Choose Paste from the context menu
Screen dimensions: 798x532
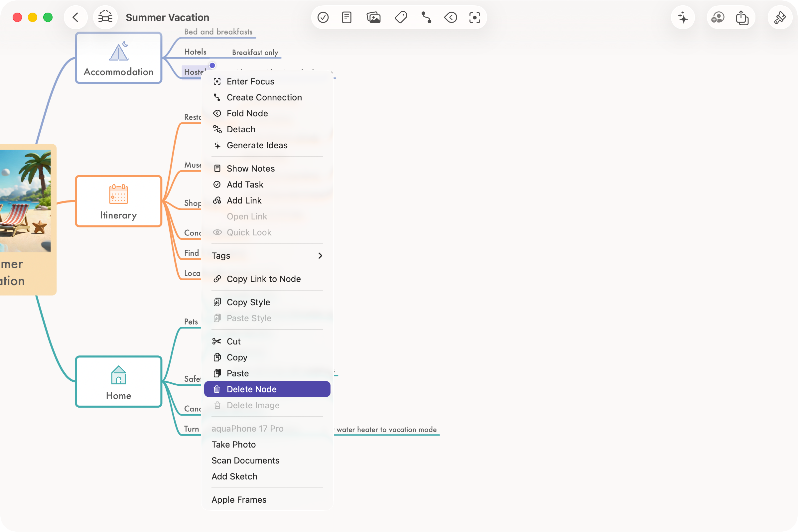point(267,373)
